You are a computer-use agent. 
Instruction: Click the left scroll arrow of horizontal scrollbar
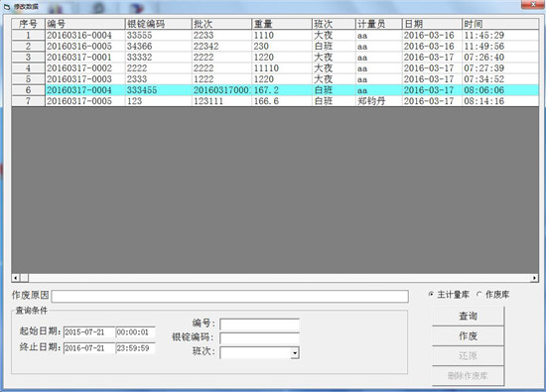point(16,278)
